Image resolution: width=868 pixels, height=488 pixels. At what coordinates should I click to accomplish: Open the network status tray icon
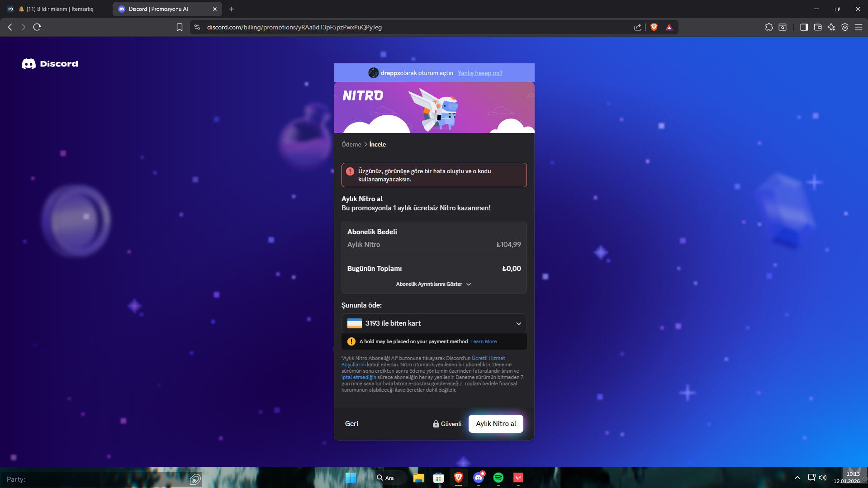[x=812, y=478]
